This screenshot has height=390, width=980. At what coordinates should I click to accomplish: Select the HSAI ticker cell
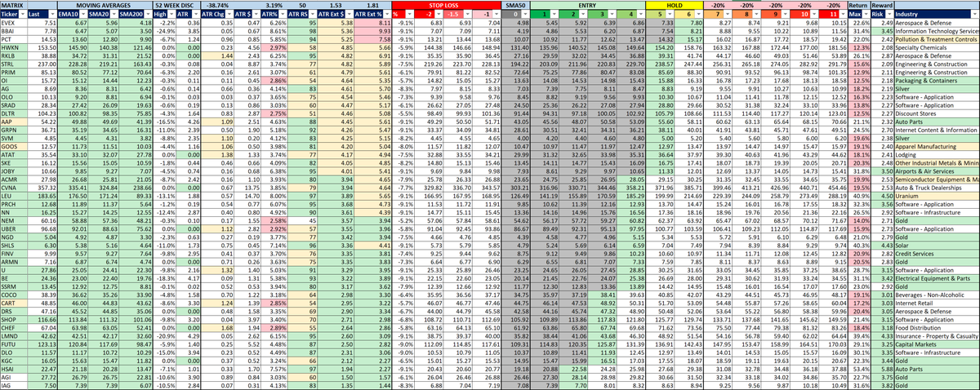click(14, 369)
